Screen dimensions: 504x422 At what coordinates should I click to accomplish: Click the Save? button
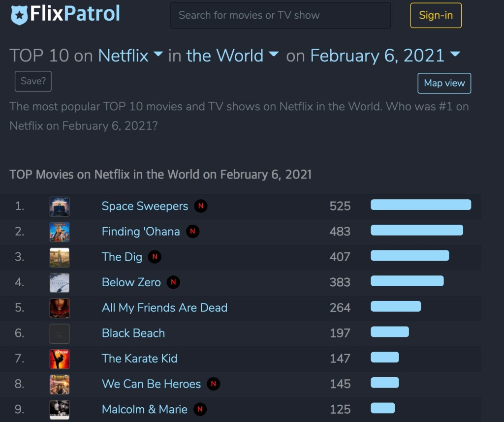[x=33, y=81]
